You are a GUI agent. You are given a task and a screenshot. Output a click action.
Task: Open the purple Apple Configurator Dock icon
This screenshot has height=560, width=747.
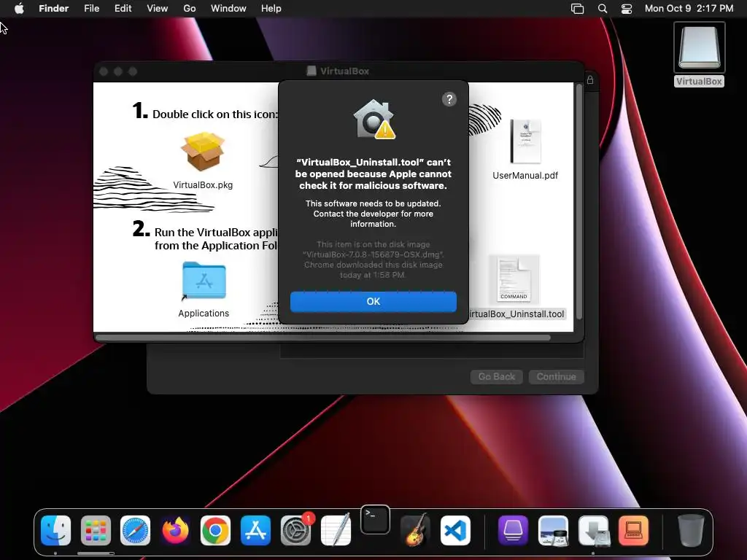[513, 530]
